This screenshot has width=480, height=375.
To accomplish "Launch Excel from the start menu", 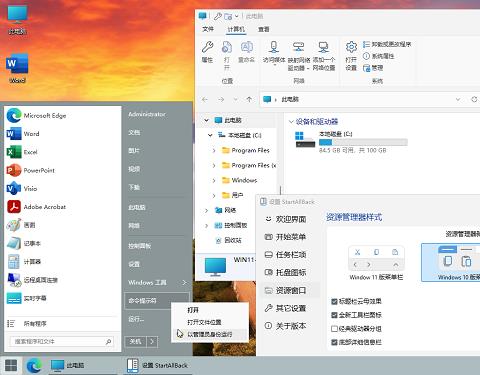I will [x=62, y=152].
